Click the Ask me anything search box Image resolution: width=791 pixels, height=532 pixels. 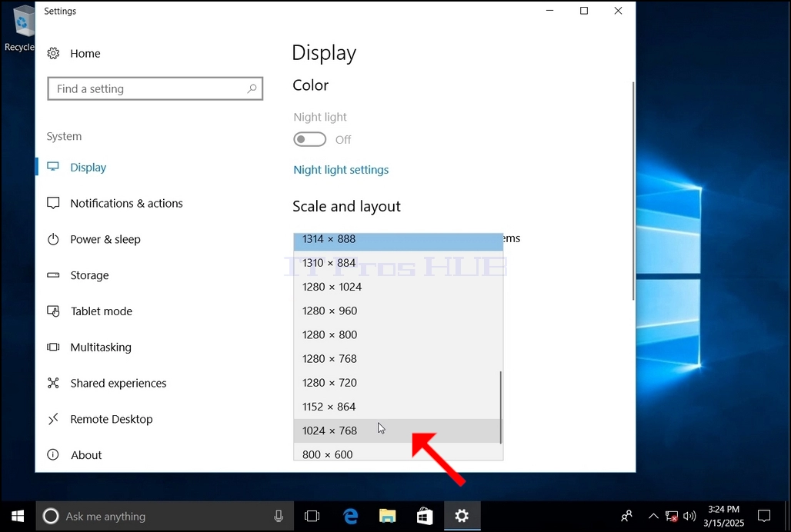[165, 516]
